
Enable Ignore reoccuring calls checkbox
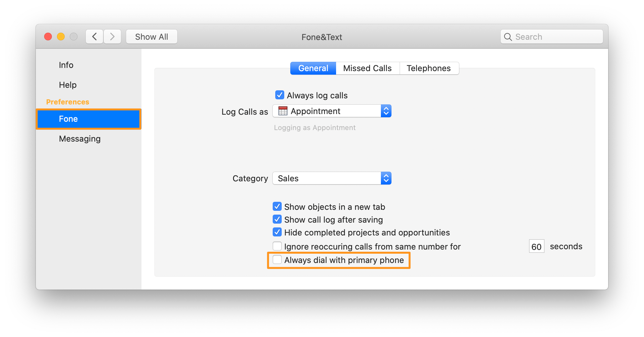pos(277,246)
